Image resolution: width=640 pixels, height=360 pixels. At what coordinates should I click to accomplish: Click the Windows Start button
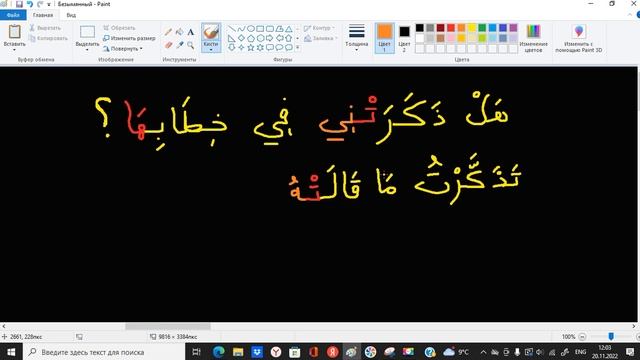click(x=11, y=352)
